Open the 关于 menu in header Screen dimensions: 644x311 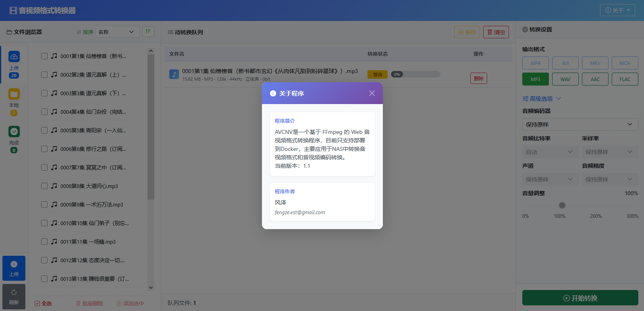tap(617, 10)
